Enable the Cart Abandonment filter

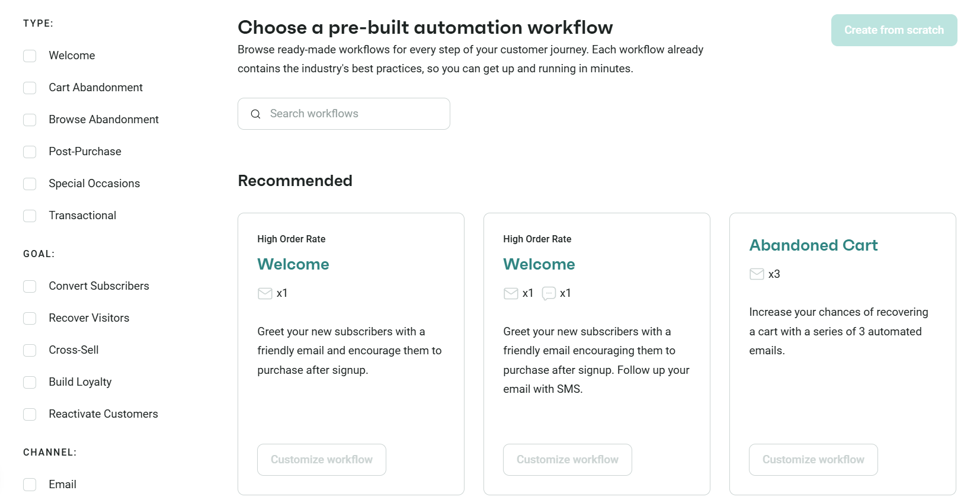pos(30,88)
